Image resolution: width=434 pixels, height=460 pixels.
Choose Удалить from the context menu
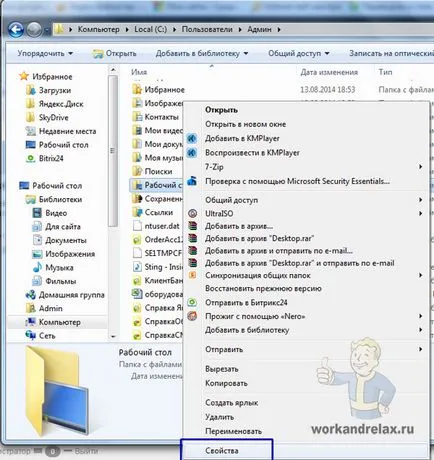(x=219, y=417)
